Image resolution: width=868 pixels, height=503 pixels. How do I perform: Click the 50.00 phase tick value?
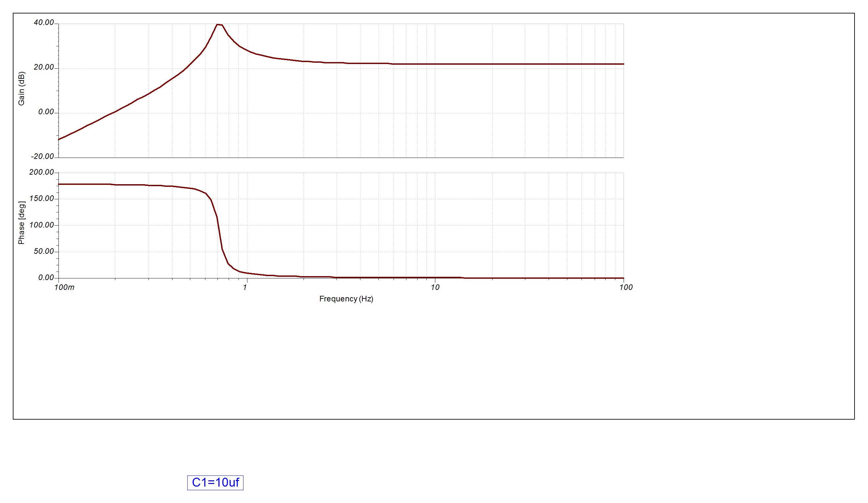(44, 251)
